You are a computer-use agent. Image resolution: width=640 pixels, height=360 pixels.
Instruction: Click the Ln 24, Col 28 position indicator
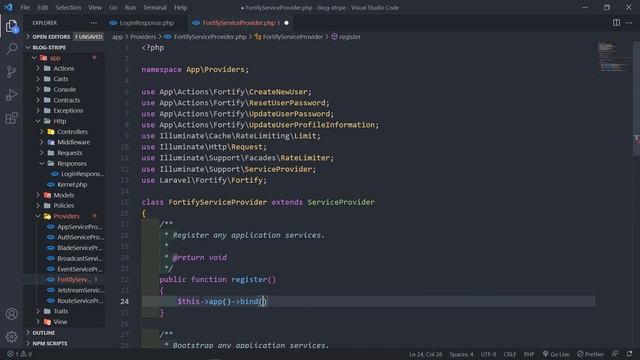click(x=425, y=354)
